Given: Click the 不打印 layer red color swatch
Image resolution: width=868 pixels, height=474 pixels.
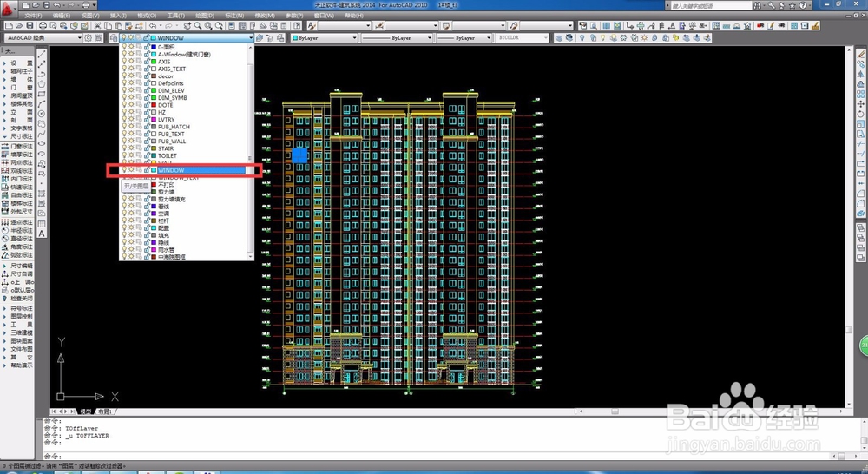Looking at the screenshot, I should click(154, 184).
